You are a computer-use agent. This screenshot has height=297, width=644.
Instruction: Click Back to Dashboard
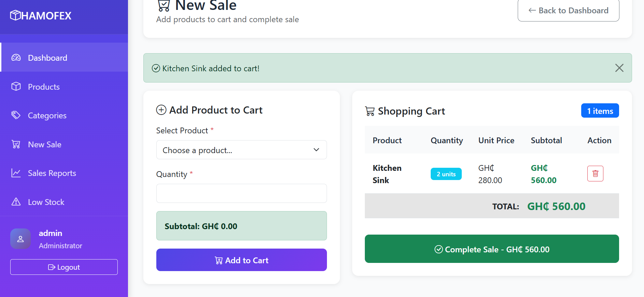tap(568, 10)
